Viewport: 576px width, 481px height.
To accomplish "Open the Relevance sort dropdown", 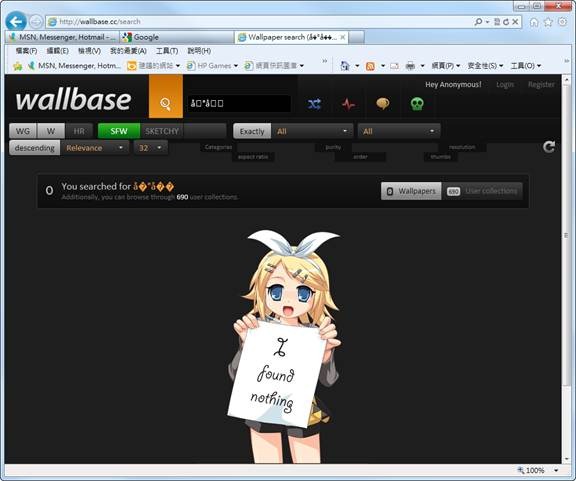I will [94, 148].
